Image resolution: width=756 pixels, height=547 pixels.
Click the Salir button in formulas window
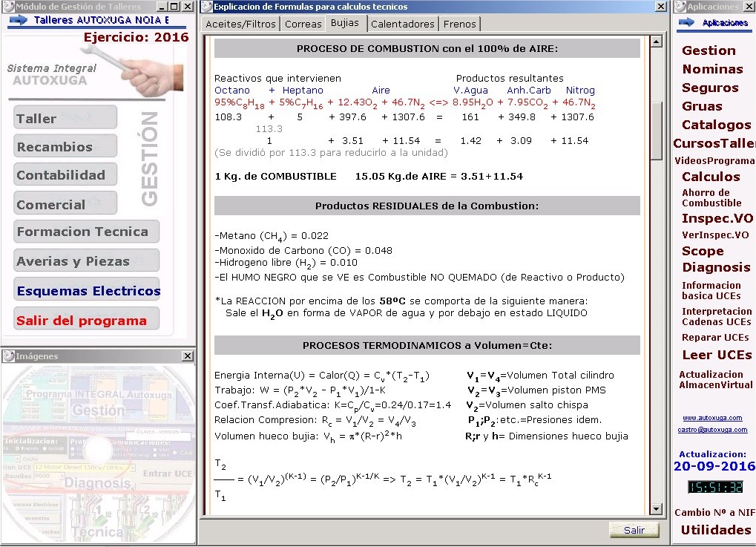[x=634, y=530]
